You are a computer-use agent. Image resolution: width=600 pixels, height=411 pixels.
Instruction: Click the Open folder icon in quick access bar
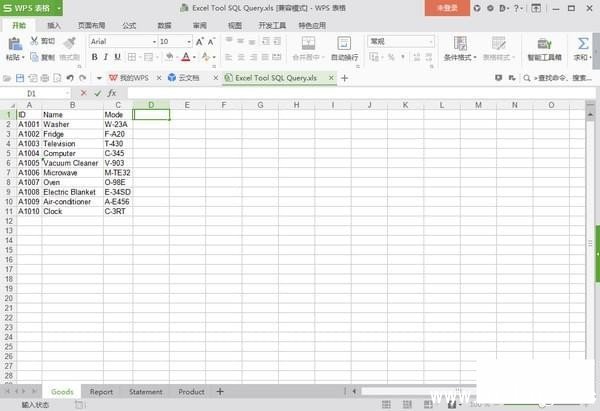tap(7, 78)
